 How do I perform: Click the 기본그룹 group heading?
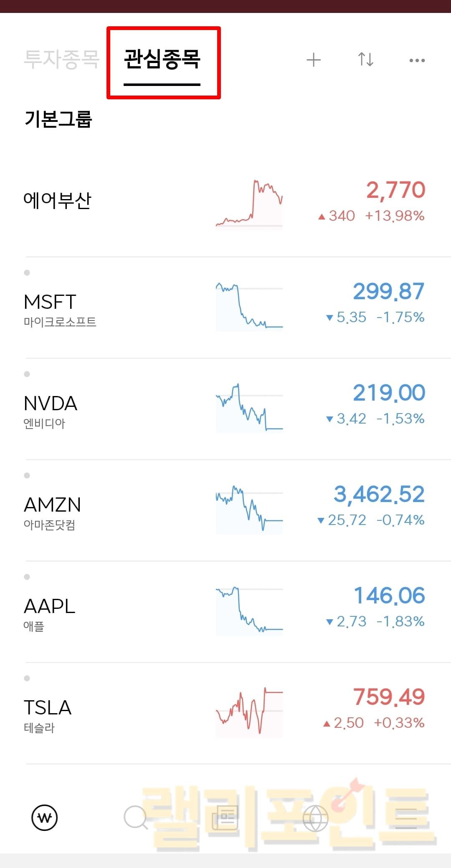pos(58,119)
